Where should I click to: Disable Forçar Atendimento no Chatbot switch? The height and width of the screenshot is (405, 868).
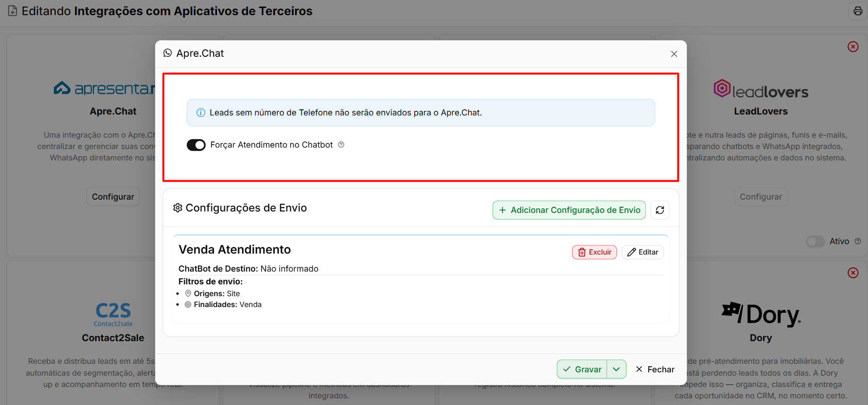196,145
